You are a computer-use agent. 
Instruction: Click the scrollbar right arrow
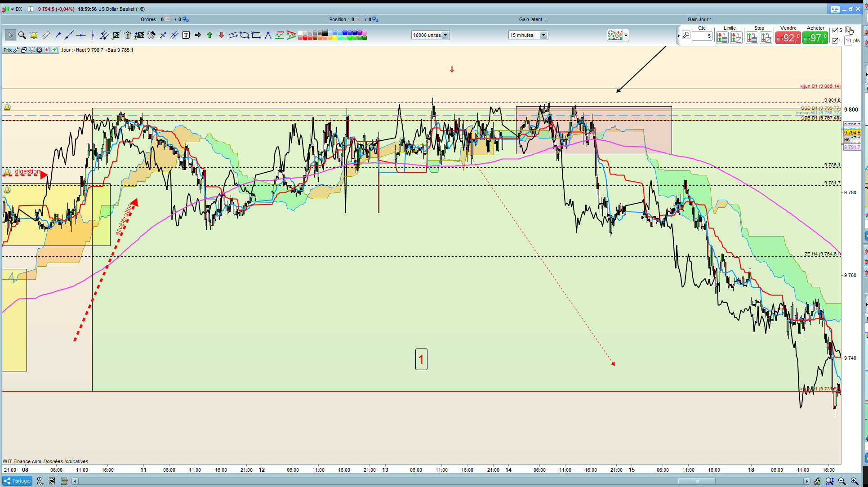[807, 481]
